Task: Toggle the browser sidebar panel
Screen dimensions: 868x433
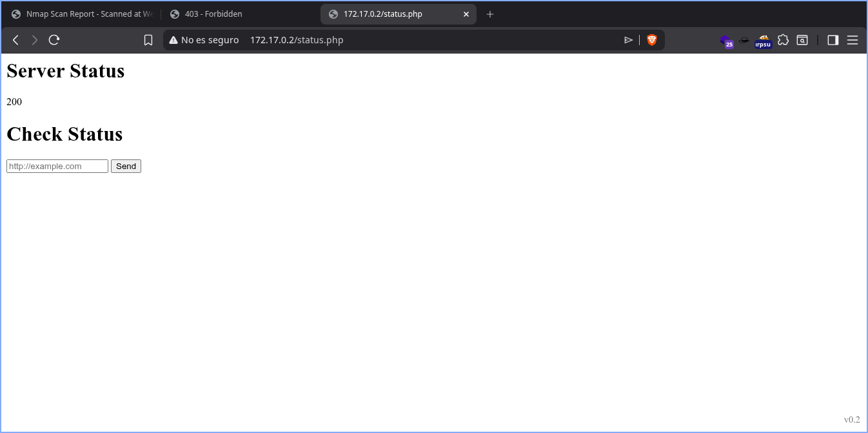Action: pyautogui.click(x=833, y=40)
